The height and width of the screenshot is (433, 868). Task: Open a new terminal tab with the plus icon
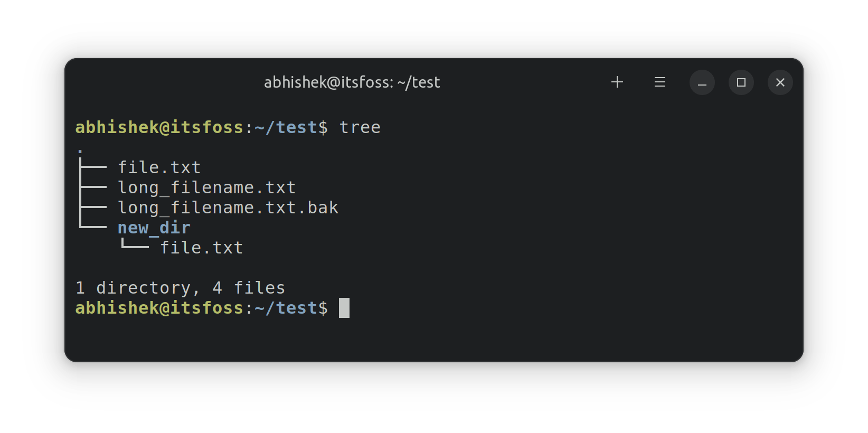[617, 82]
